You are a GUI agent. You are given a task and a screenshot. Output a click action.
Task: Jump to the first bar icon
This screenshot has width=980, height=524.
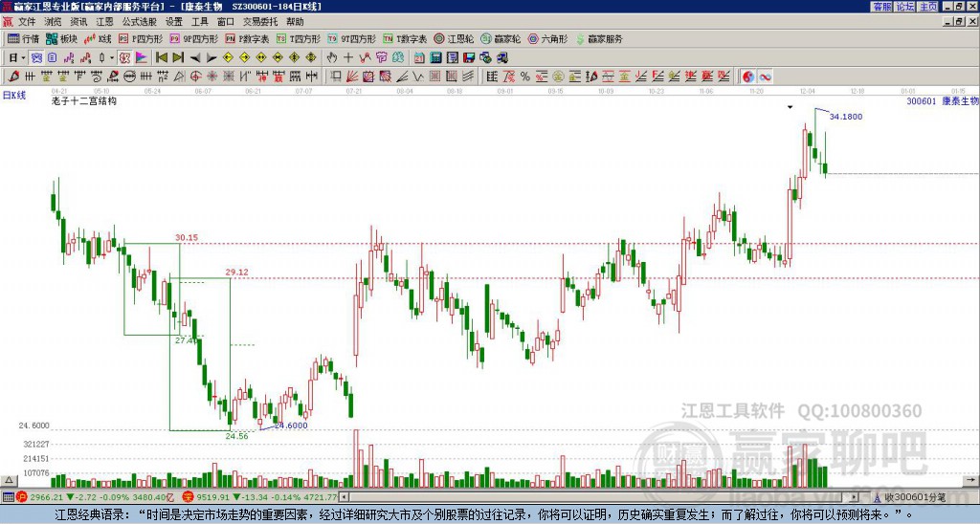point(162,57)
